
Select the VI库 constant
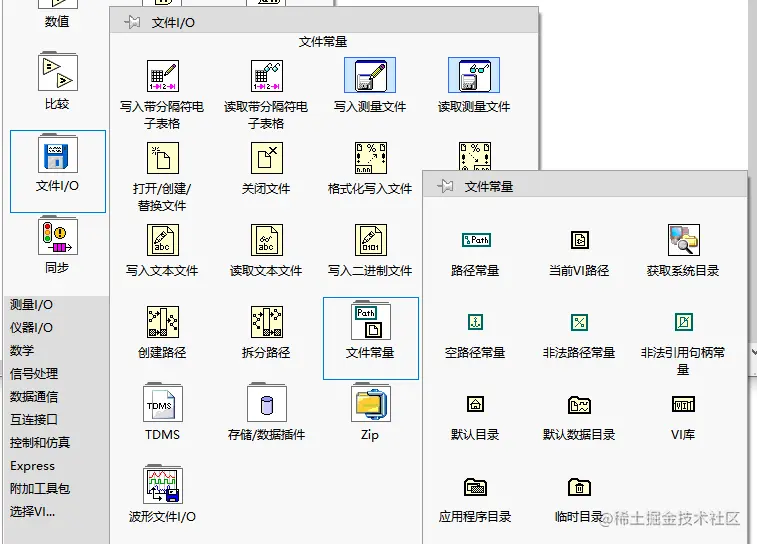684,404
